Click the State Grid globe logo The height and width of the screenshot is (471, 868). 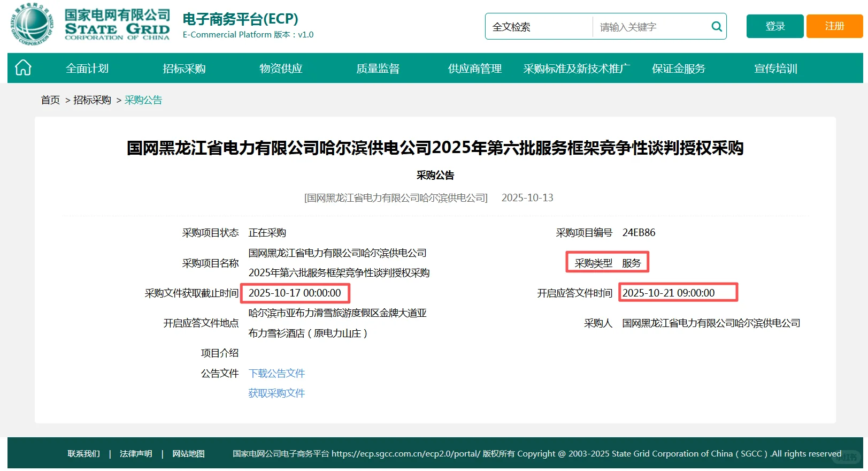pyautogui.click(x=32, y=24)
